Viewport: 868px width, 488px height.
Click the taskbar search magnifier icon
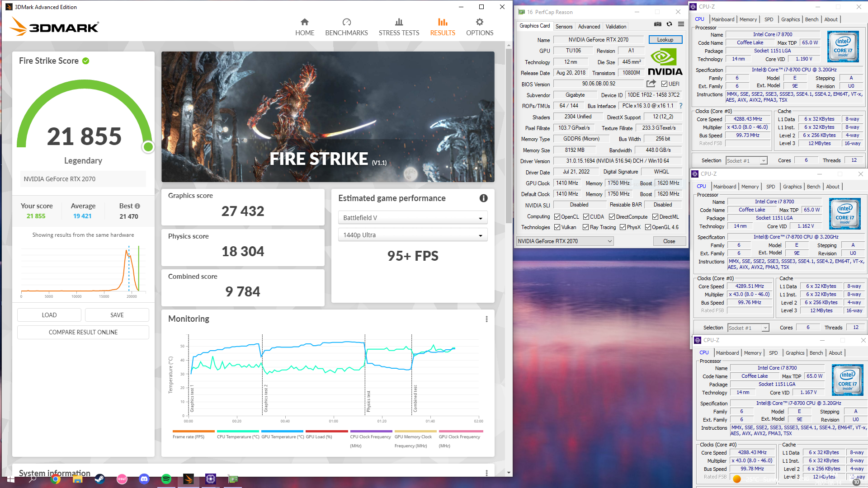33,479
